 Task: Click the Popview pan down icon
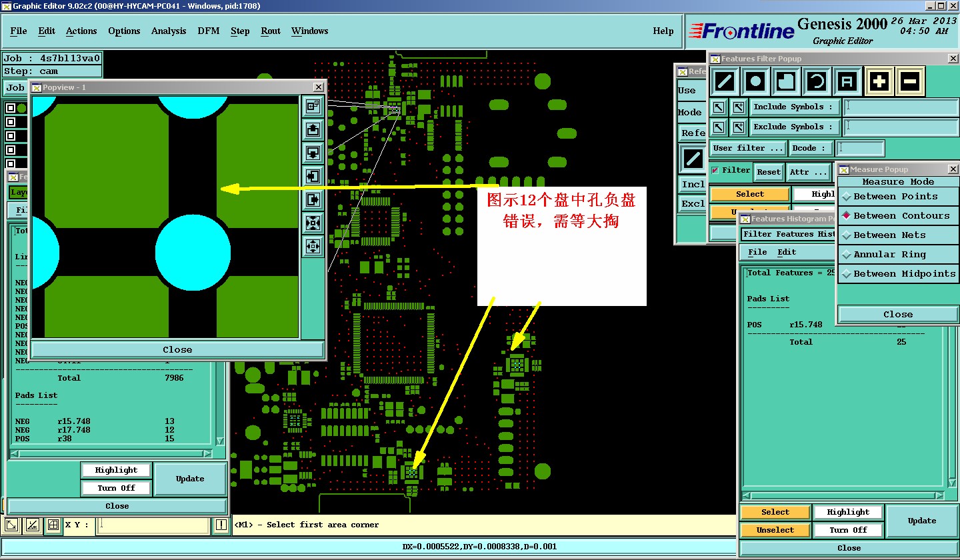point(313,152)
